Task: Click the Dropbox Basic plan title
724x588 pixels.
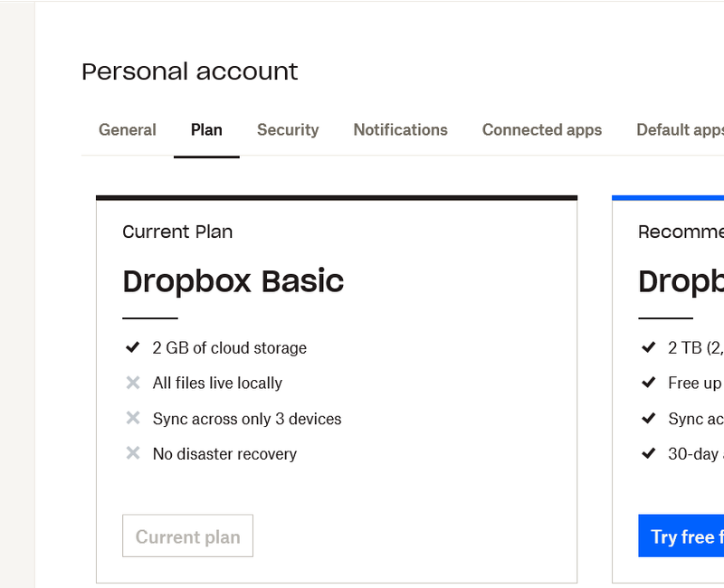Action: [x=233, y=280]
